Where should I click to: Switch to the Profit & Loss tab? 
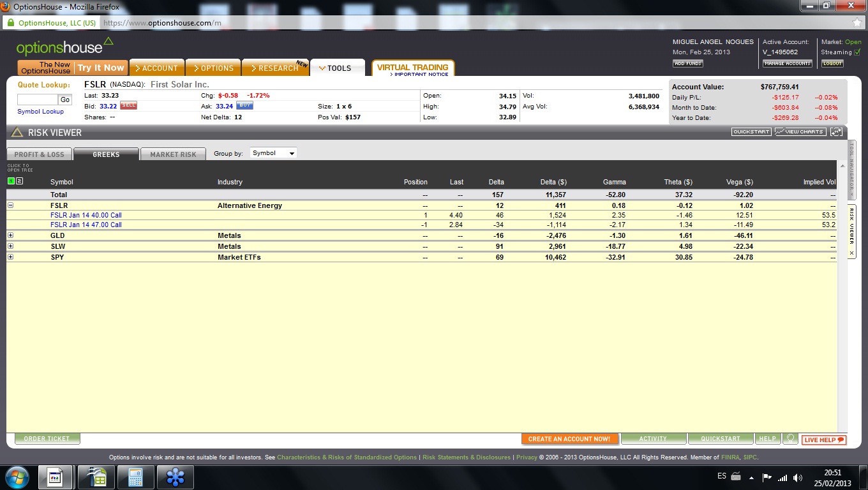40,154
